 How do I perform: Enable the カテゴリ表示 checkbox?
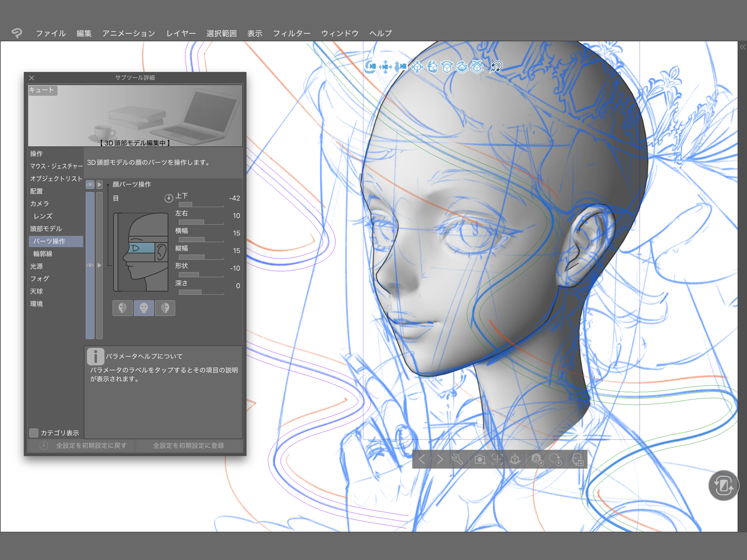click(x=34, y=433)
